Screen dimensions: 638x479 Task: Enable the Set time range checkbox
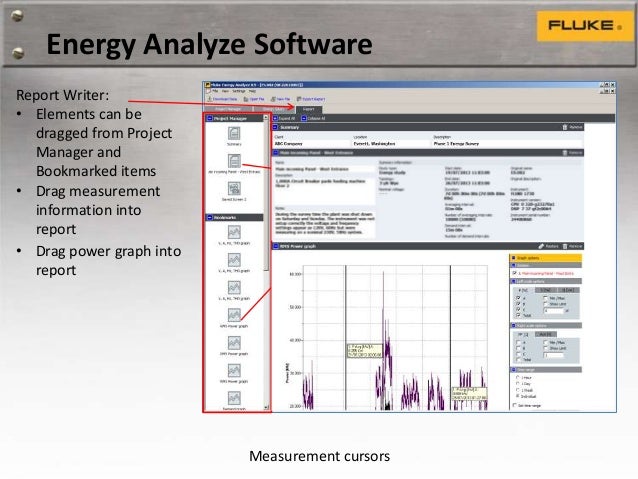coord(515,406)
